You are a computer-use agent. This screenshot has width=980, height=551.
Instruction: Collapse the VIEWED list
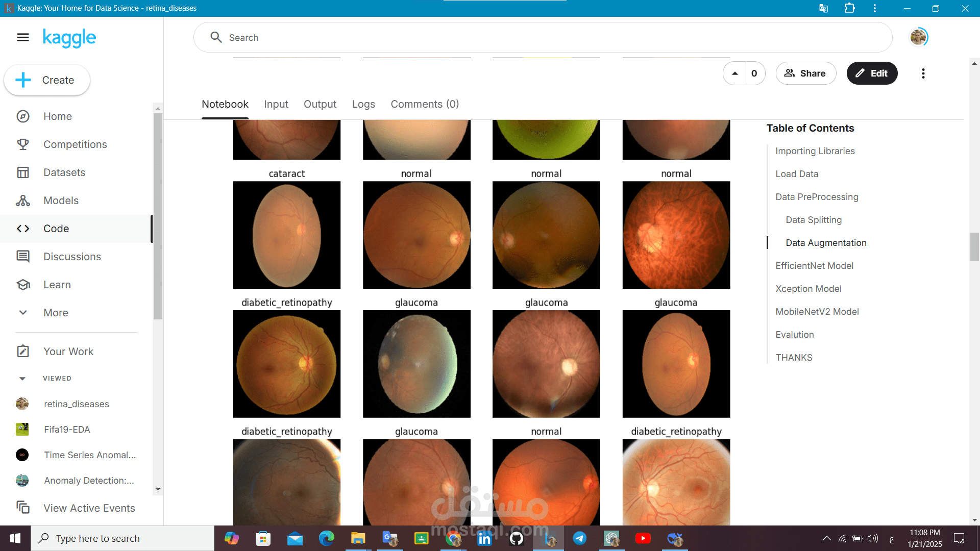[x=22, y=379]
